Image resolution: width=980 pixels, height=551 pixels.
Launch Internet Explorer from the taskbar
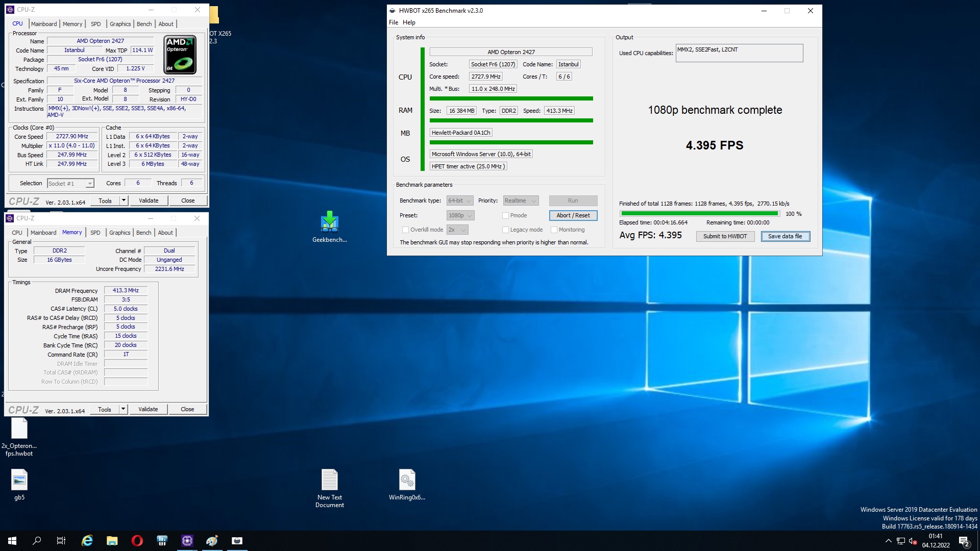[x=87, y=541]
